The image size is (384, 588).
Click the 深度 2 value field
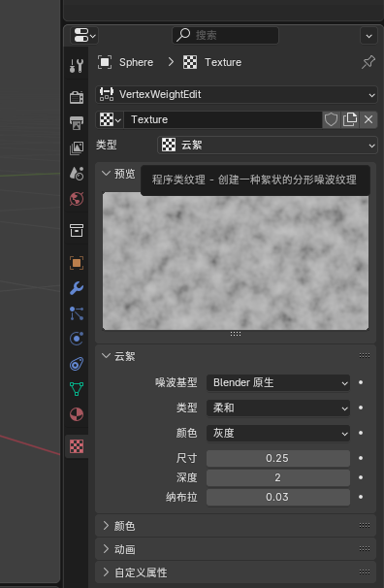click(278, 477)
